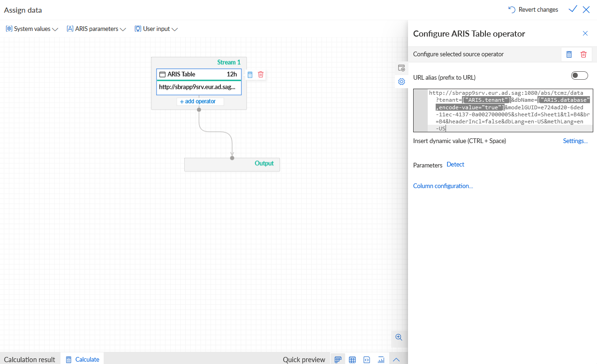Image resolution: width=597 pixels, height=364 pixels.
Task: Select the first Quick preview table view icon
Action: [338, 360]
